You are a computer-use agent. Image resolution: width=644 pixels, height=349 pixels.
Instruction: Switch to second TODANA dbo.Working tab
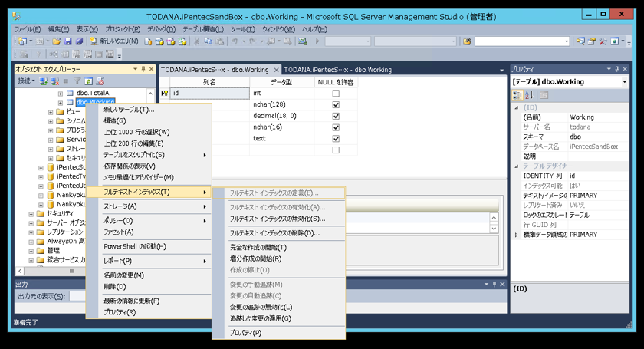coord(337,70)
